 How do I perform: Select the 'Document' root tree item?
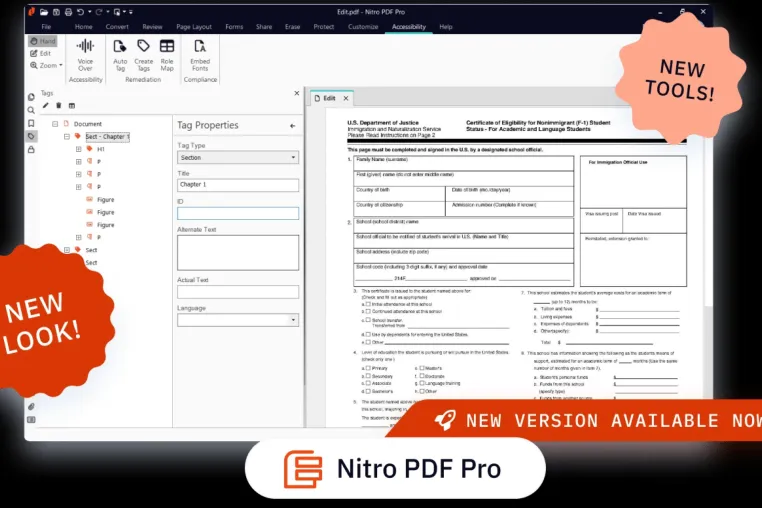click(x=87, y=124)
